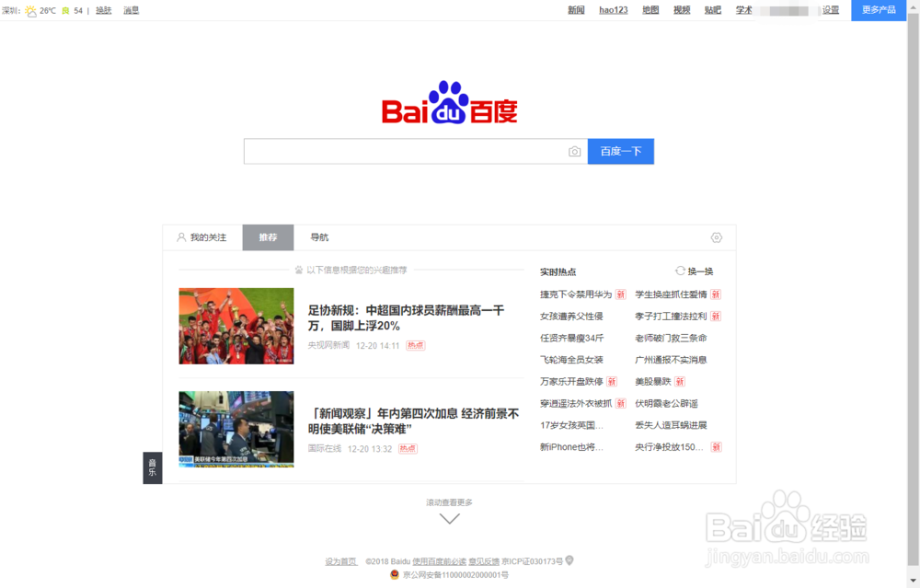Open the feed settings gear icon
920x588 pixels.
click(717, 237)
